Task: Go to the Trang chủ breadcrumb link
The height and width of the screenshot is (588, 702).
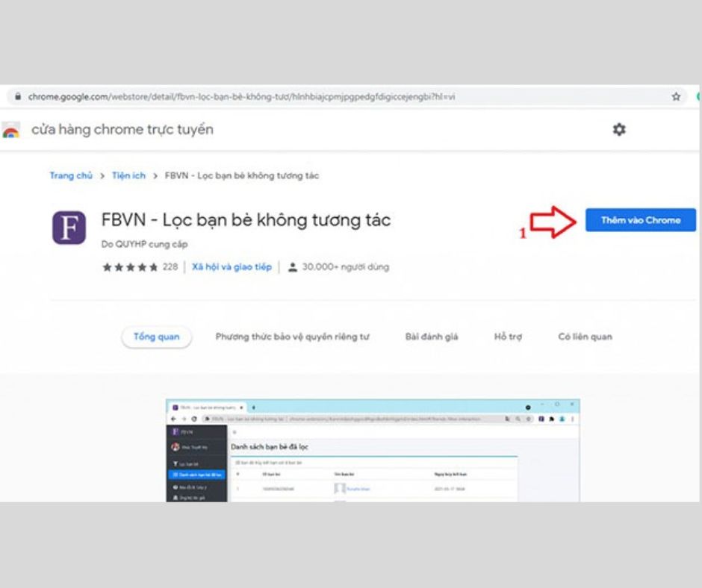Action: (x=71, y=175)
